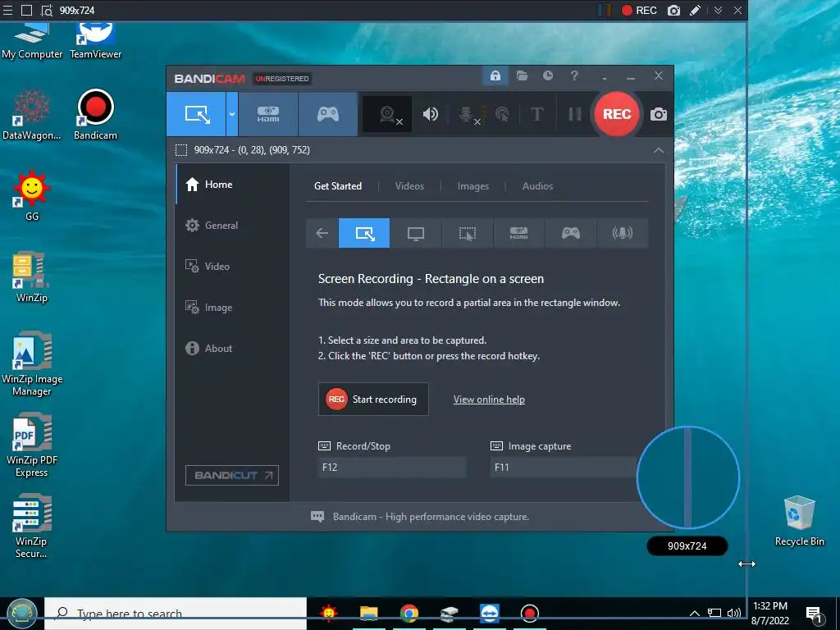Click the fullscreen square icon in capture bar
The width and height of the screenshot is (840, 630).
26,10
